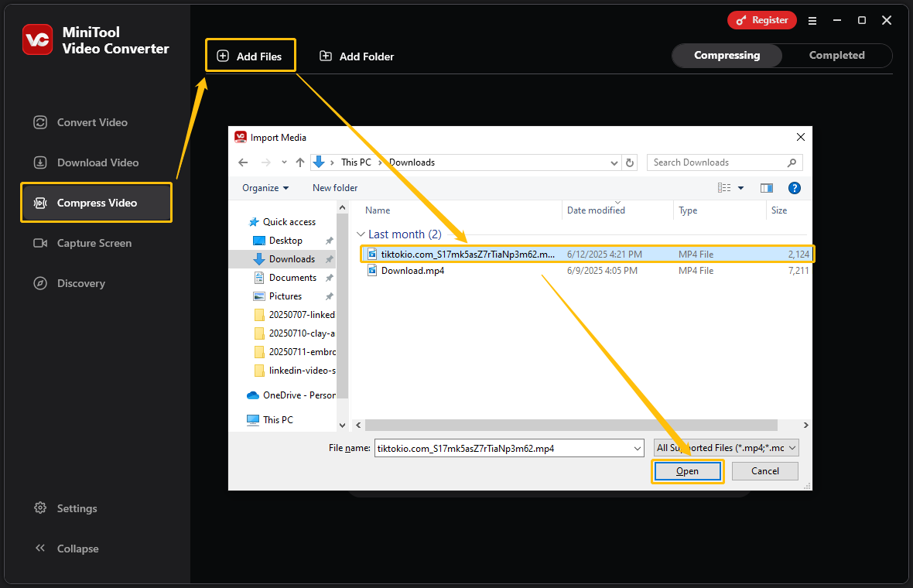The image size is (913, 588).
Task: Click the blue Help question icon
Action: [794, 187]
